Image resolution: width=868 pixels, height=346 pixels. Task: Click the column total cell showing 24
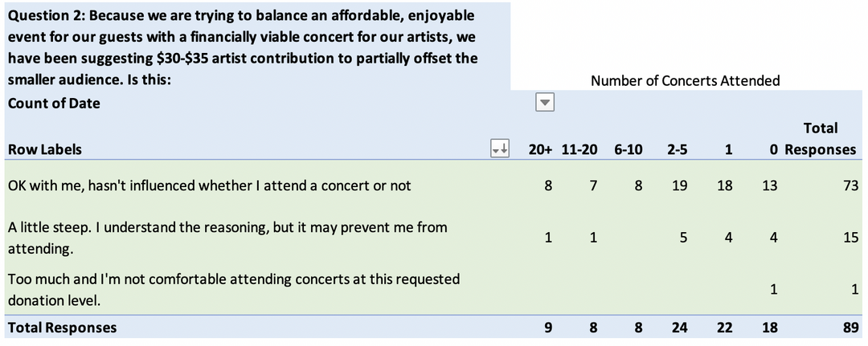pyautogui.click(x=678, y=328)
